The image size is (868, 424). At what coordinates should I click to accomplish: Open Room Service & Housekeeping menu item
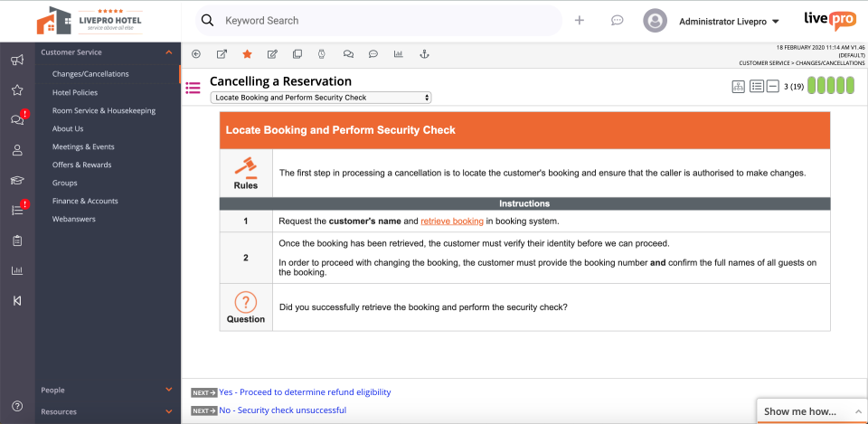pos(104,110)
